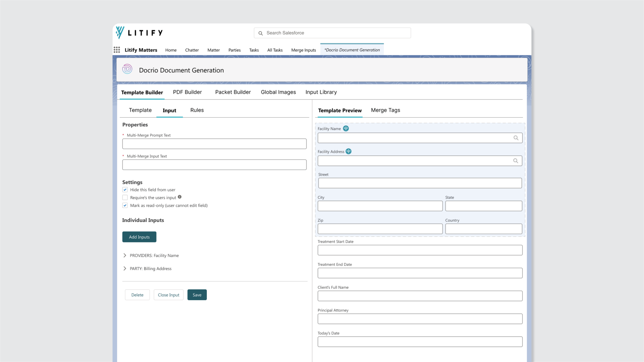Viewport: 644px width, 362px height.
Task: Click the Docrio spiral logo icon
Action: (127, 69)
